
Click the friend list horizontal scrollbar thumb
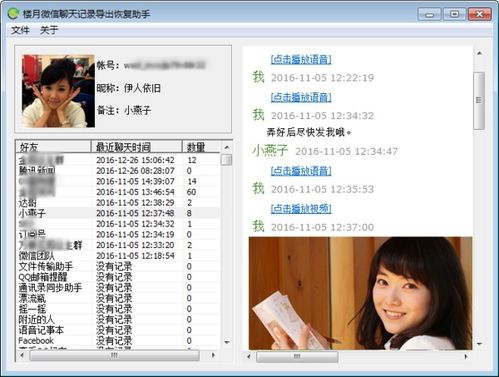tap(114, 355)
